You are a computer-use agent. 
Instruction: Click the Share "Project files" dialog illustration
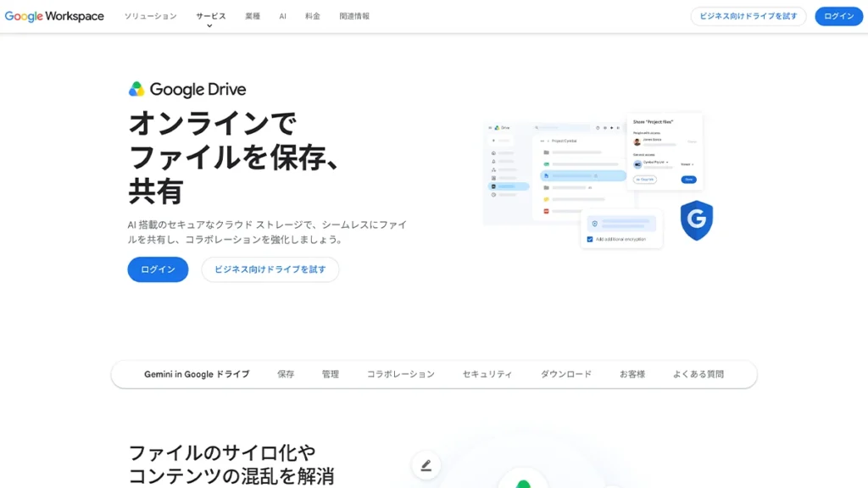click(665, 152)
